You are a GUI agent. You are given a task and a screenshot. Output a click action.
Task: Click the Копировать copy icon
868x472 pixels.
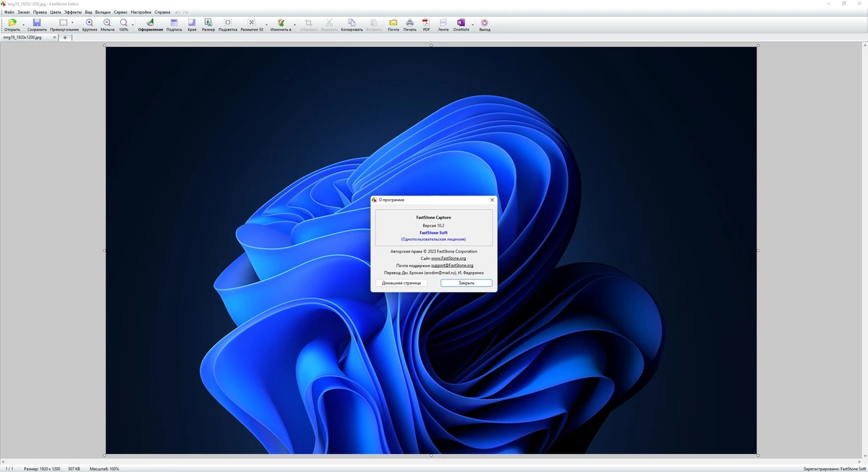tap(352, 25)
